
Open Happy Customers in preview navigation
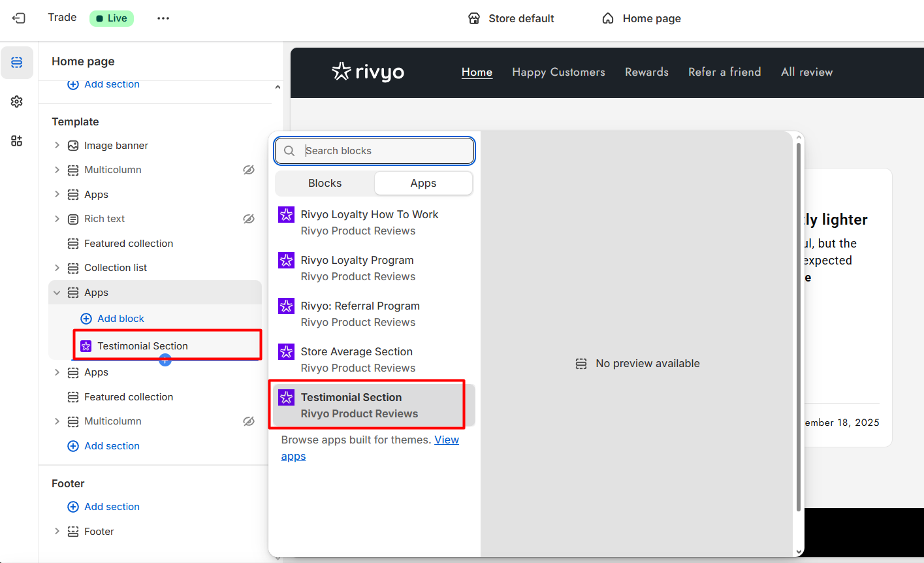point(558,72)
